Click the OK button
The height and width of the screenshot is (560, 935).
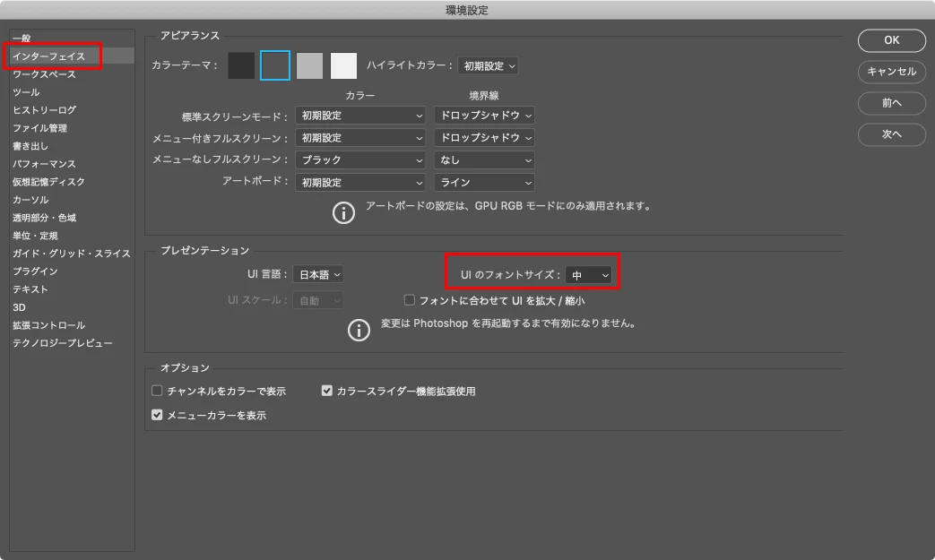[x=891, y=40]
